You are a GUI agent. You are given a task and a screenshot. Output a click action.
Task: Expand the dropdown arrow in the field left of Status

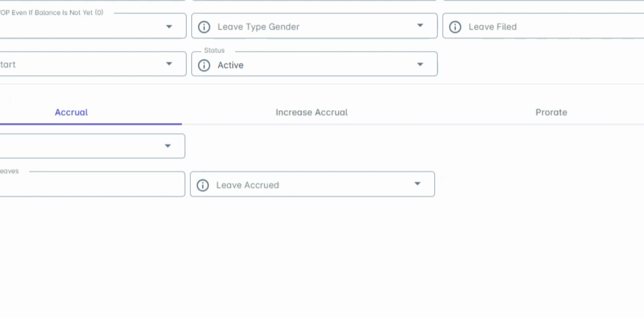click(x=169, y=64)
